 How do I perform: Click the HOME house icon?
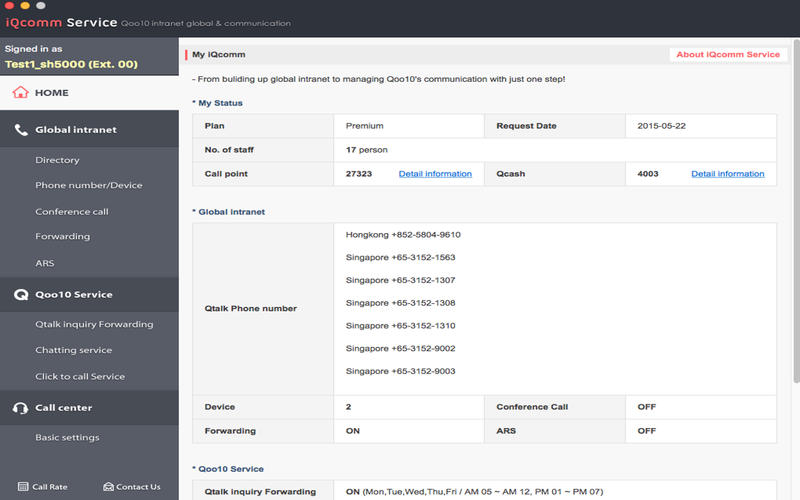[20, 93]
